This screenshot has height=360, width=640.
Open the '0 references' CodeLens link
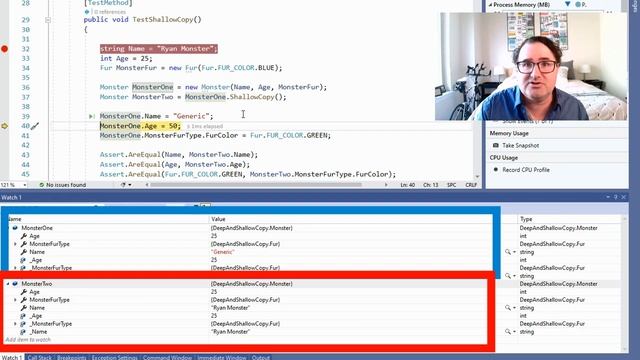pos(110,12)
